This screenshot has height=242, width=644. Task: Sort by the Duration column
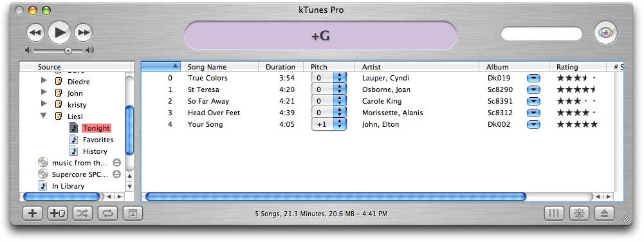(x=281, y=66)
